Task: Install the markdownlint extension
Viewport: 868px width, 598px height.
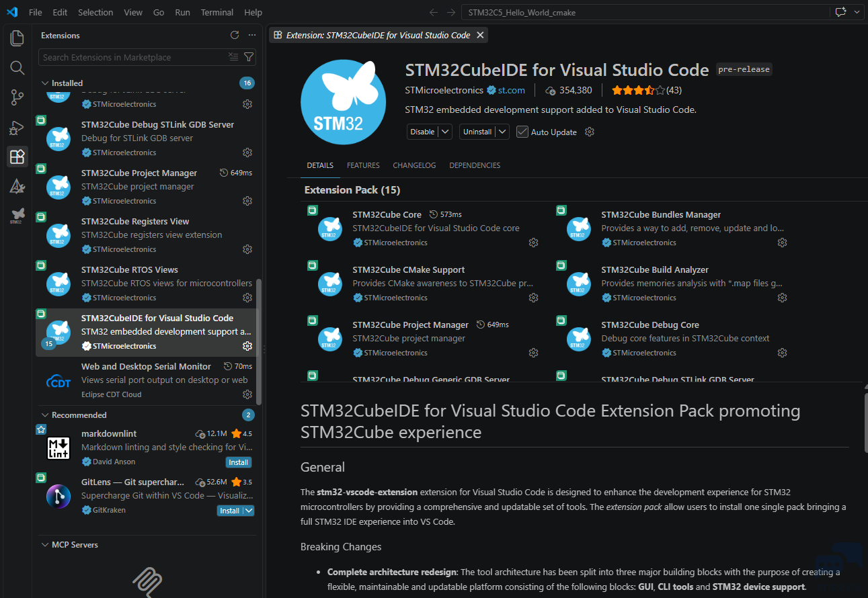Action: [239, 462]
